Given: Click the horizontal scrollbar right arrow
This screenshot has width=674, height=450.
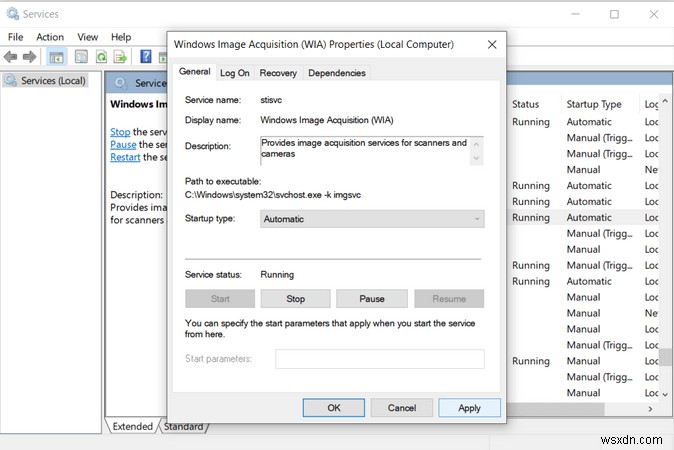Looking at the screenshot, I should click(650, 409).
